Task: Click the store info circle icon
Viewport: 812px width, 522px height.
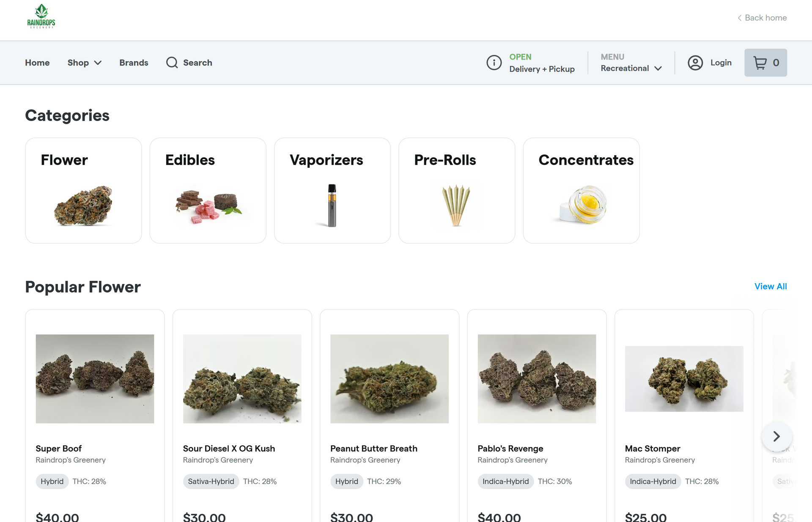Action: coord(494,63)
